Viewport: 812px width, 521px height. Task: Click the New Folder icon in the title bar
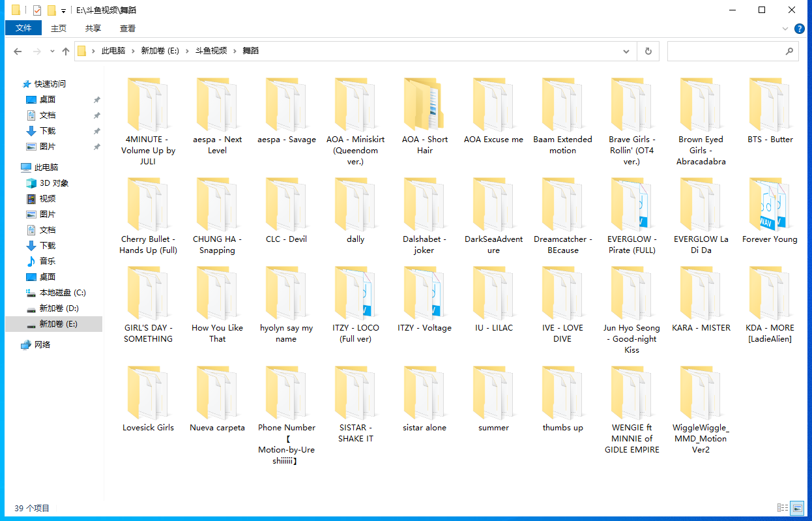pyautogui.click(x=51, y=10)
